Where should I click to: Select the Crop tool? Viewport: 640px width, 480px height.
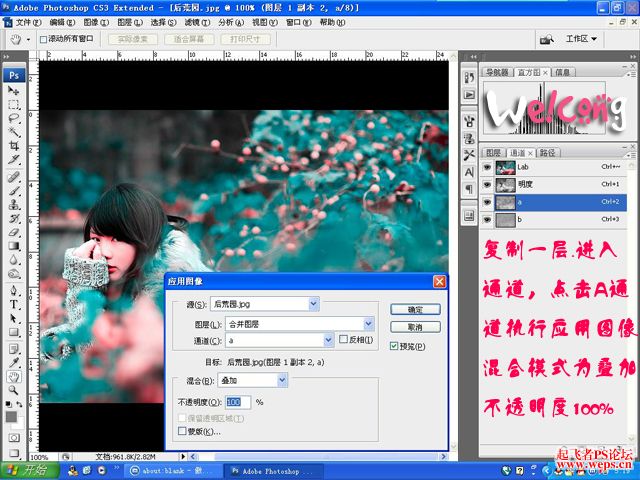(14, 146)
